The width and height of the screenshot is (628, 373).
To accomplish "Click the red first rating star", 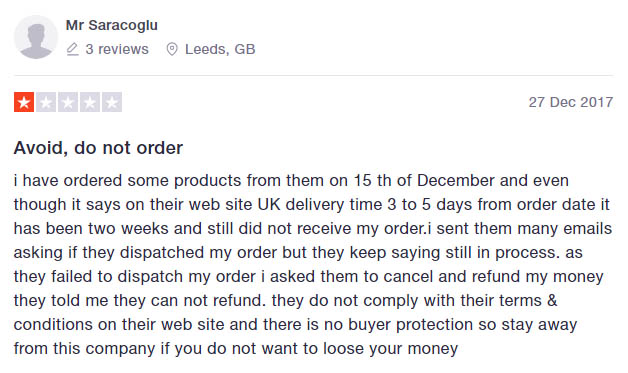I will click(x=24, y=102).
